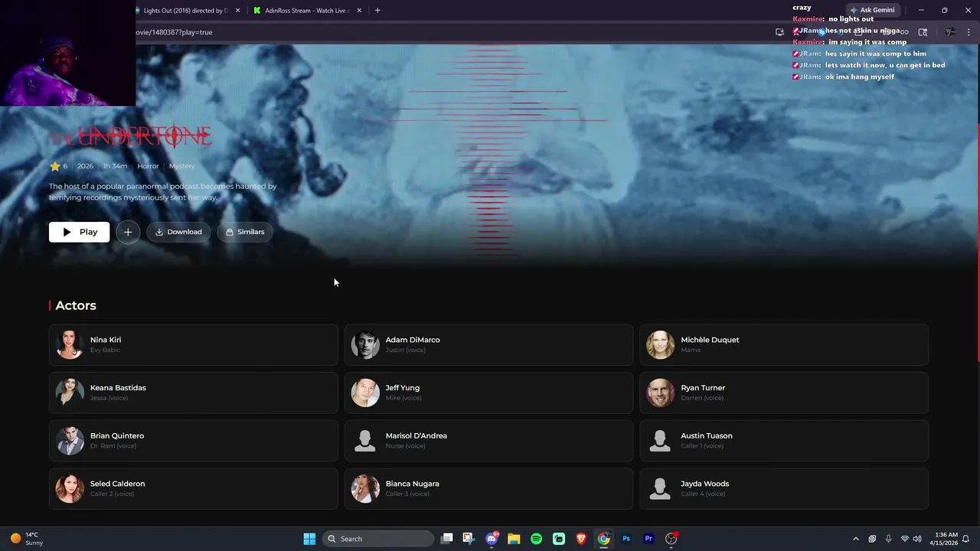Open Photoshop from the taskbar
The height and width of the screenshot is (551, 980).
click(x=626, y=539)
